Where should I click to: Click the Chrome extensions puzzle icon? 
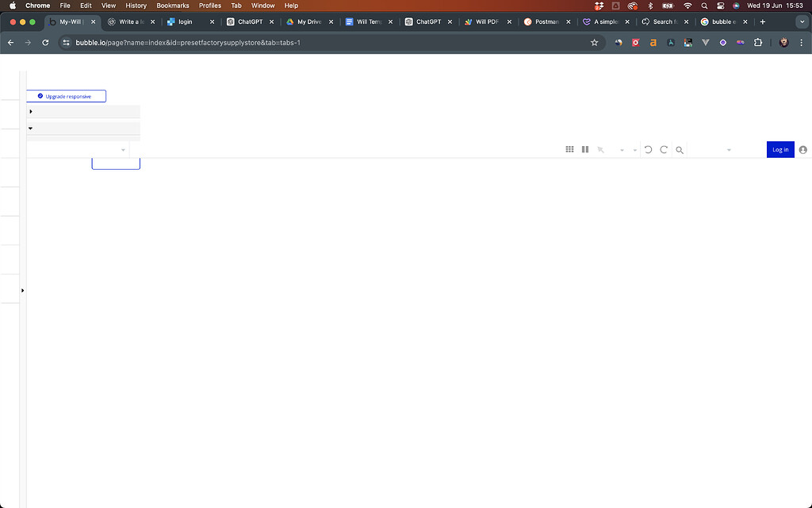758,42
